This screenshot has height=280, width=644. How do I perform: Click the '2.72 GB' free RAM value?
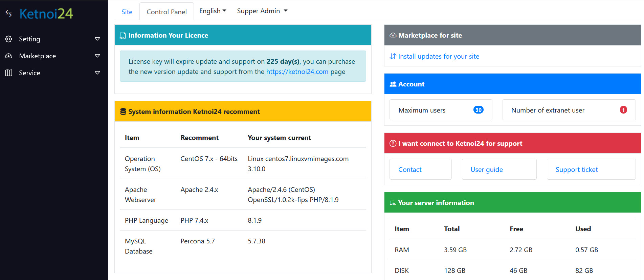tap(521, 250)
